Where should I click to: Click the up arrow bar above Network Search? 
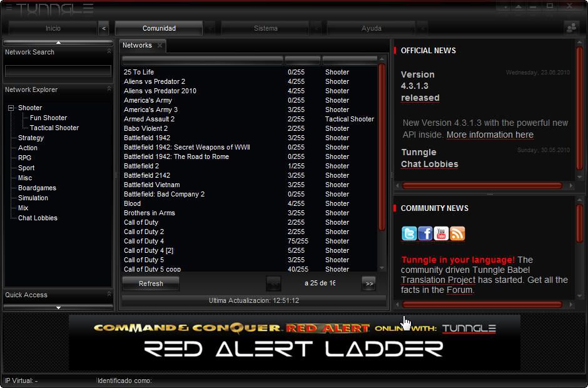point(58,43)
